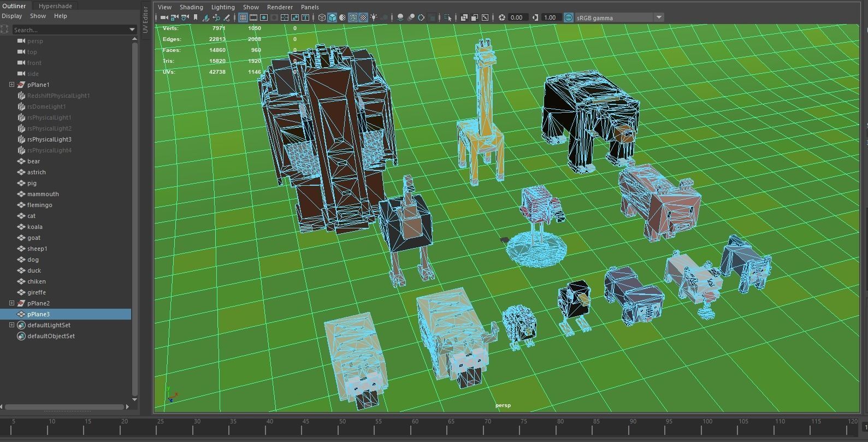The height and width of the screenshot is (442, 868).
Task: Open the viewport View menu
Action: click(164, 7)
